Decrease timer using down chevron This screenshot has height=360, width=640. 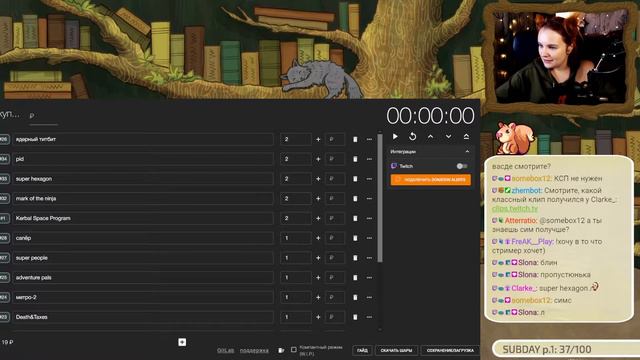448,136
